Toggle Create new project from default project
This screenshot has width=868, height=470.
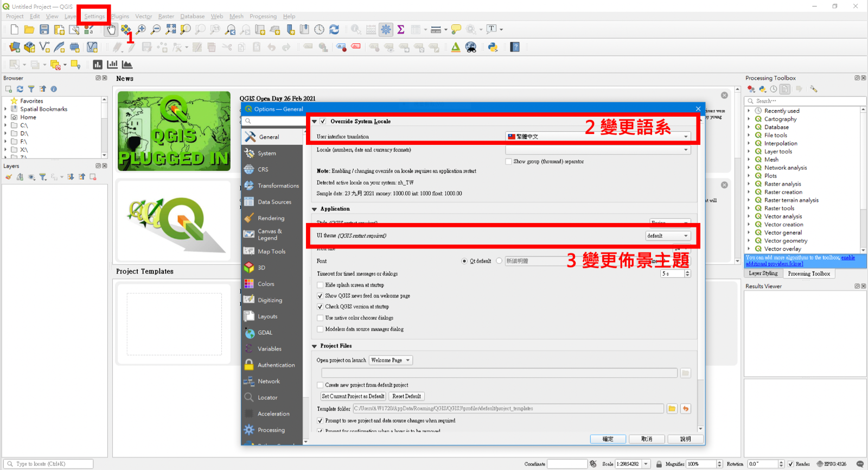[320, 385]
